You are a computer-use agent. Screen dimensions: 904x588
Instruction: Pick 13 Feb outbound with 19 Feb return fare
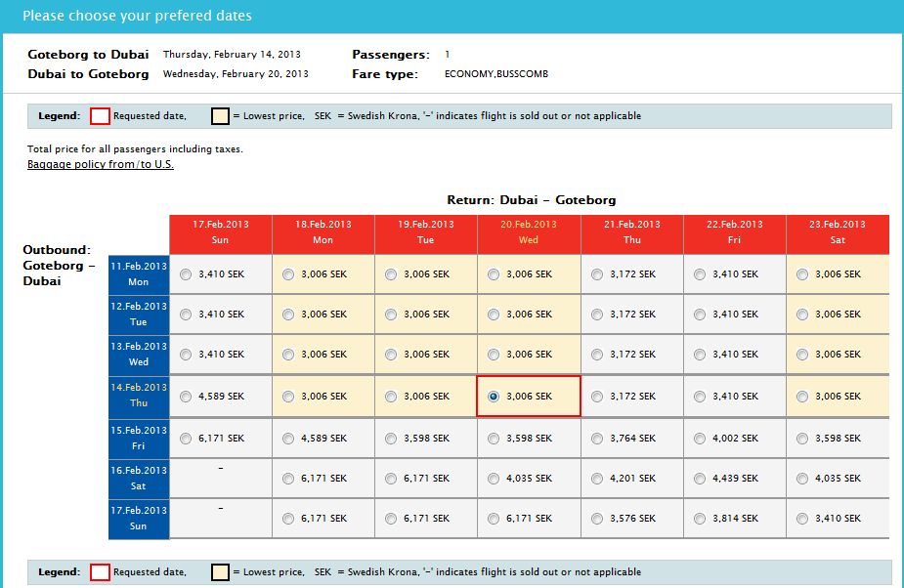coord(391,355)
